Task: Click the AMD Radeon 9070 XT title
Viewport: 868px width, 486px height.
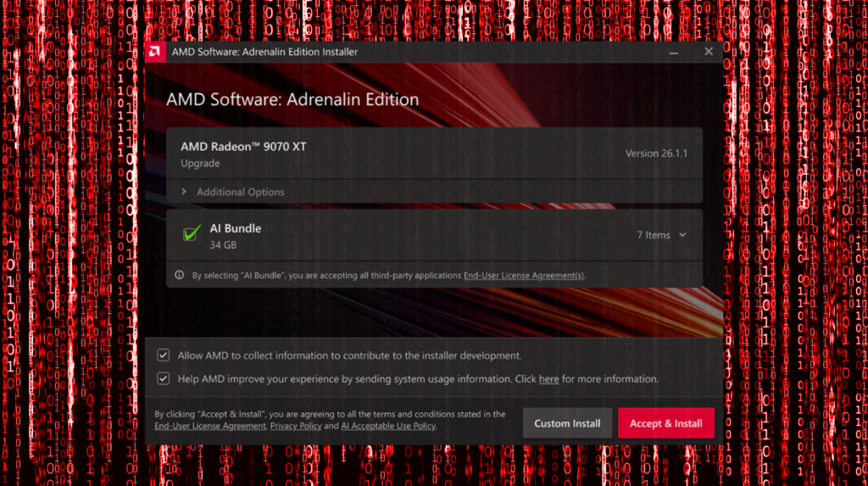Action: tap(243, 147)
